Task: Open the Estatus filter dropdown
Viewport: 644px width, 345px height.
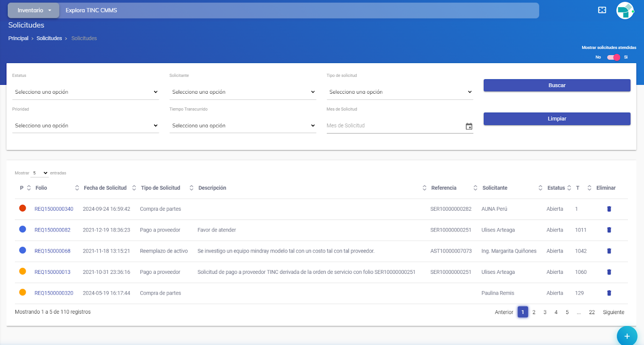Action: click(85, 92)
